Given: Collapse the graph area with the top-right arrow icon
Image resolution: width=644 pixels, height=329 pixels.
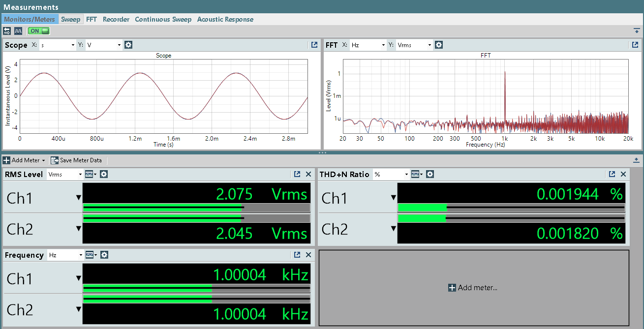Looking at the screenshot, I should coord(637,31).
